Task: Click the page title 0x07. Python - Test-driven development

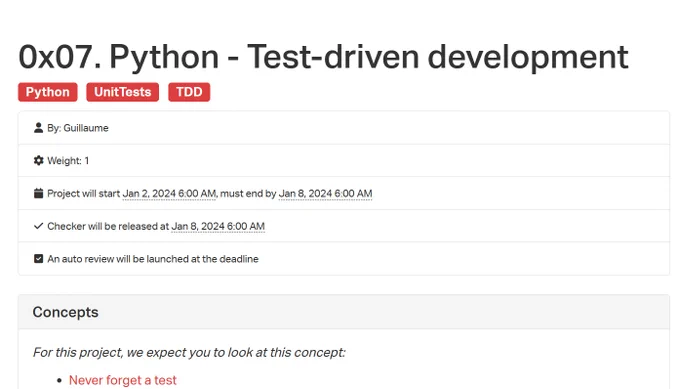Action: pyautogui.click(x=324, y=57)
